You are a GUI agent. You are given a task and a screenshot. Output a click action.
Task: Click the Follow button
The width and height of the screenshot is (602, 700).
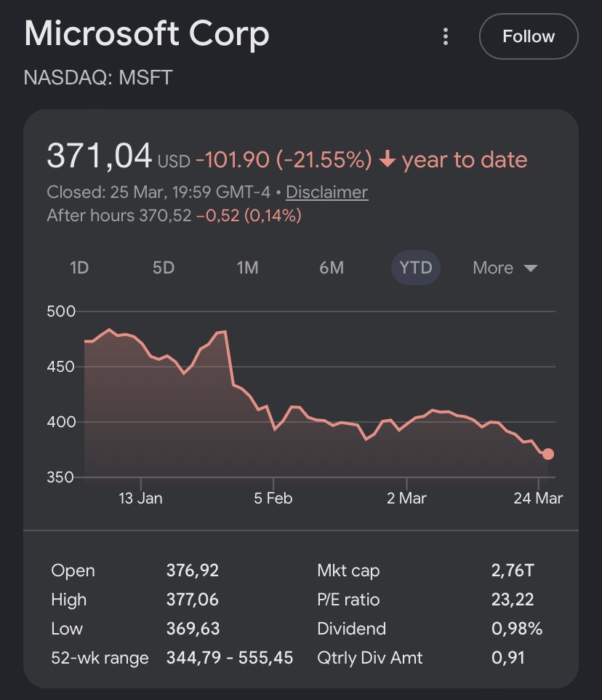[529, 36]
